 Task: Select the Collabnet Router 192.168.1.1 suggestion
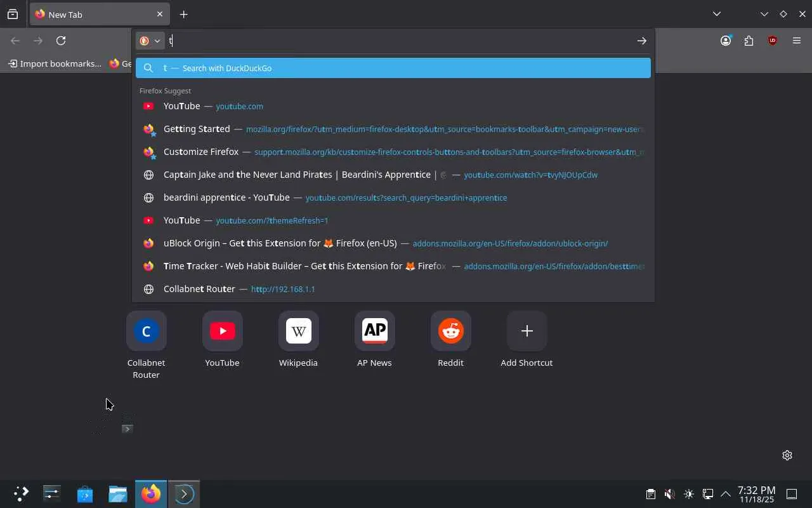click(393, 289)
